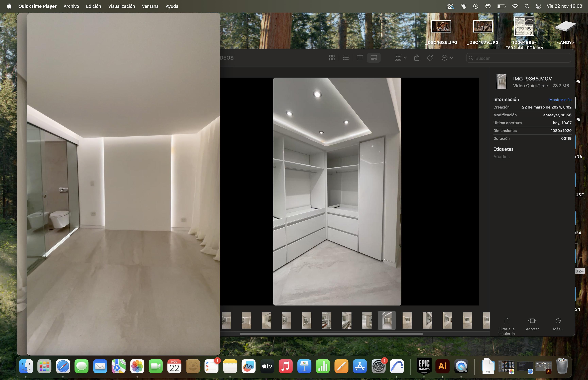The height and width of the screenshot is (380, 588).
Task: Switch Finder to list view
Action: (346, 58)
